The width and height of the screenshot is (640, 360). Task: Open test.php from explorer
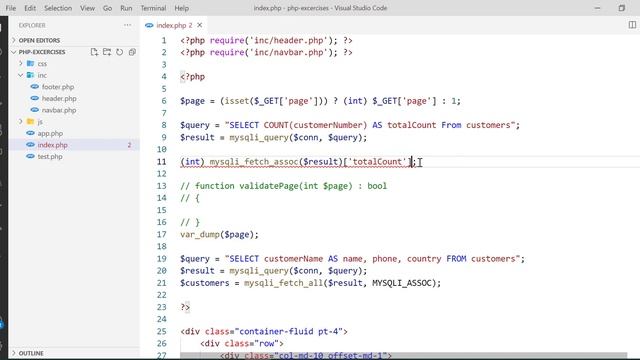coord(50,157)
